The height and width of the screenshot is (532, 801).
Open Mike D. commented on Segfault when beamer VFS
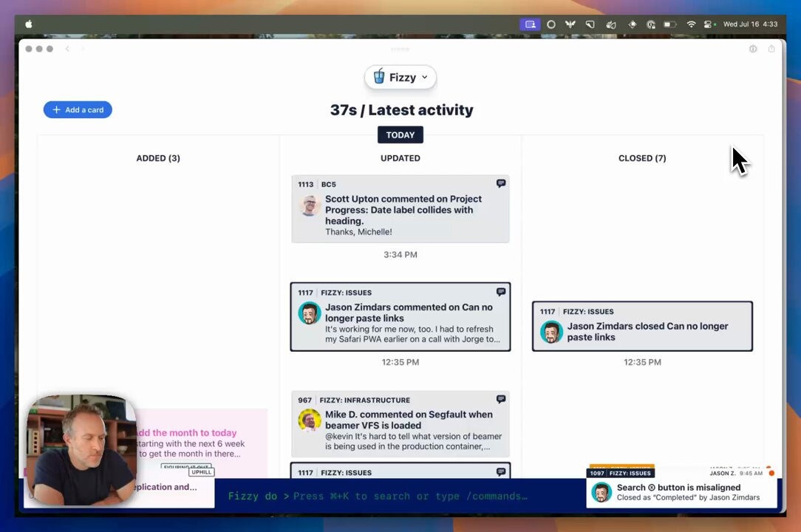click(x=400, y=424)
